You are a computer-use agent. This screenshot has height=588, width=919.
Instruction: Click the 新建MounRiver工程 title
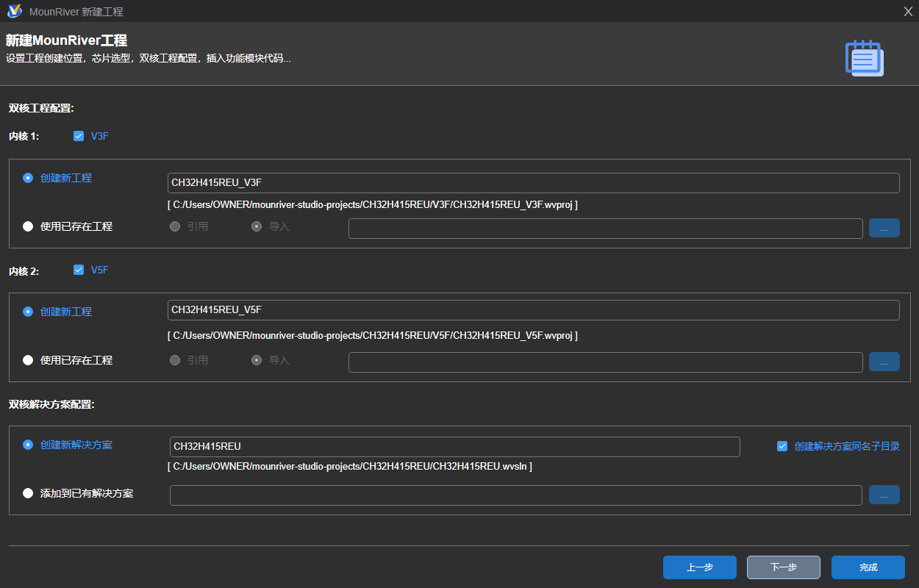click(x=66, y=40)
